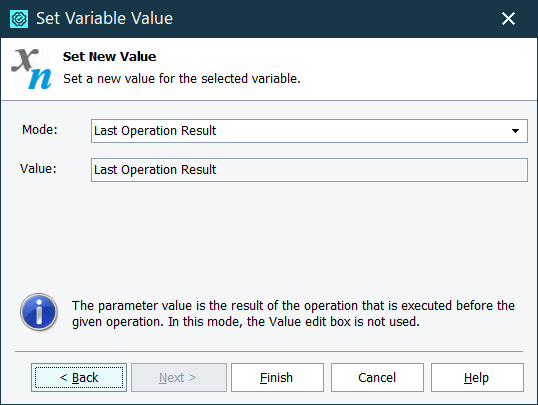Image resolution: width=538 pixels, height=405 pixels.
Task: Click the grayed-out Next button
Action: click(x=179, y=378)
